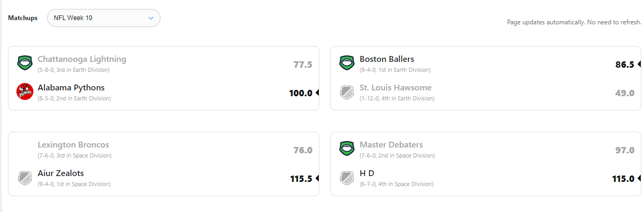Image resolution: width=644 pixels, height=212 pixels.
Task: Click Alabama Pythons score of 100.0
Action: [x=300, y=93]
